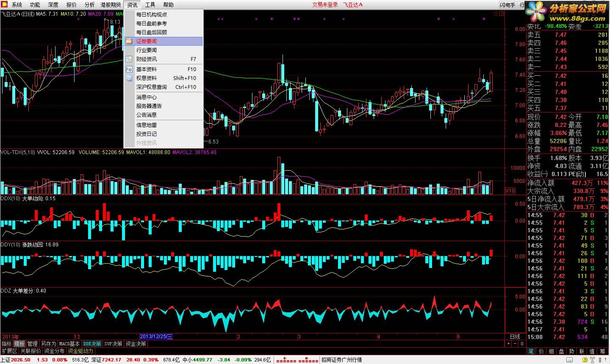The width and height of the screenshot is (610, 364).
Task: Switch to SUP决策 template tab
Action: [x=113, y=344]
